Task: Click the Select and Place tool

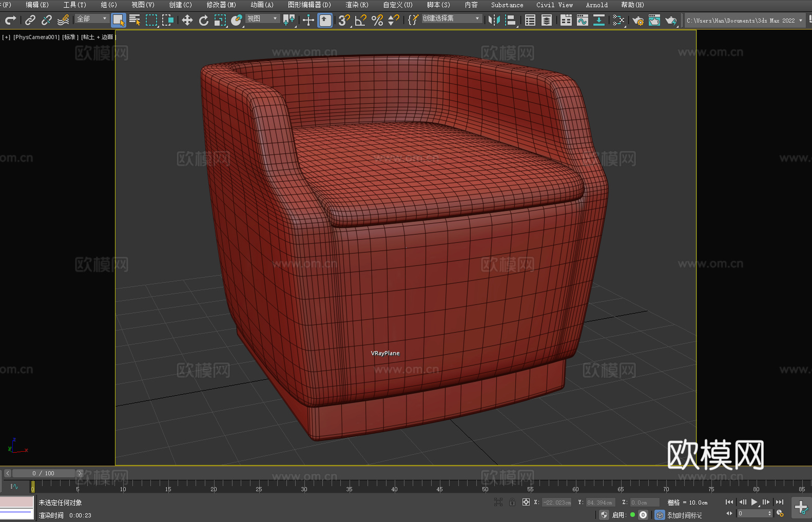Action: (x=237, y=20)
